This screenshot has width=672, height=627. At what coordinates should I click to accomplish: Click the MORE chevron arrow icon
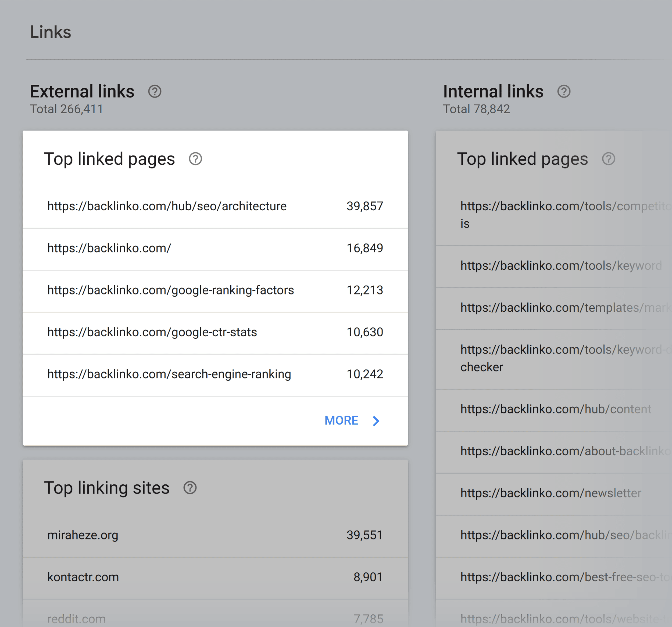click(376, 421)
